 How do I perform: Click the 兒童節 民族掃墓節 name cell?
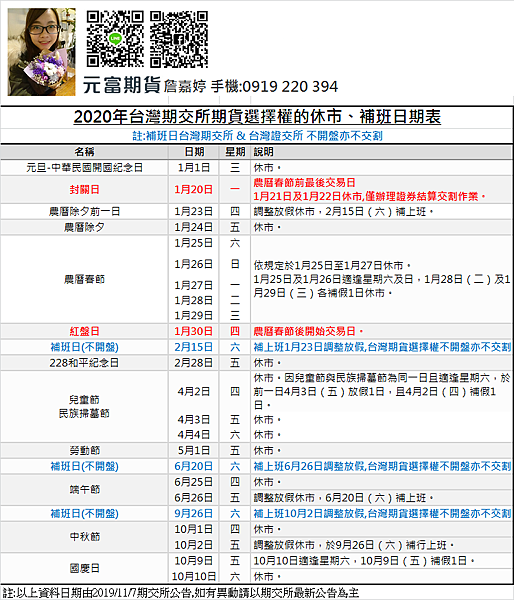tap(84, 407)
